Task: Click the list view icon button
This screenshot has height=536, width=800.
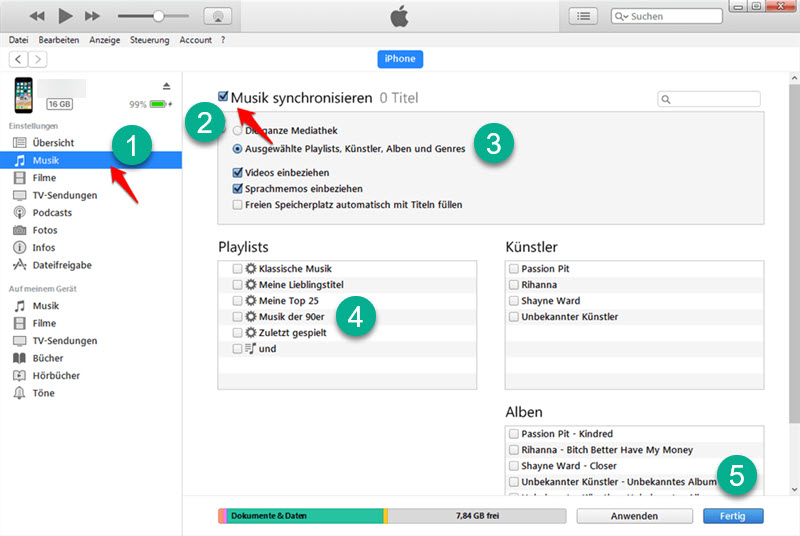Action: (583, 16)
